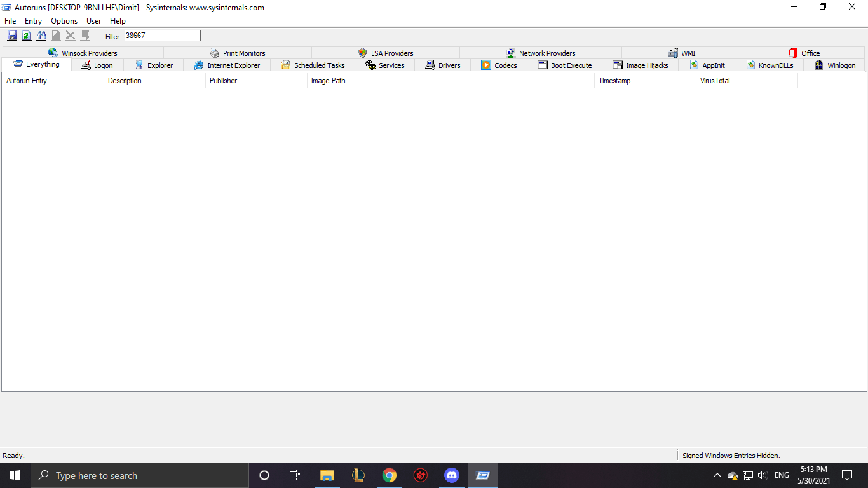The height and width of the screenshot is (488, 868).
Task: Sort by the Description column header
Action: 154,81
